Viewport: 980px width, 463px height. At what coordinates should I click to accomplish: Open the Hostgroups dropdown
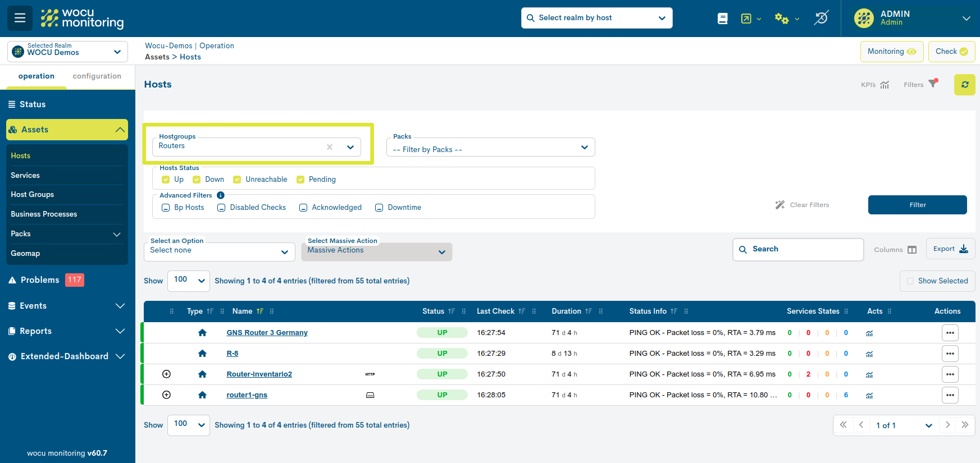coord(257,147)
